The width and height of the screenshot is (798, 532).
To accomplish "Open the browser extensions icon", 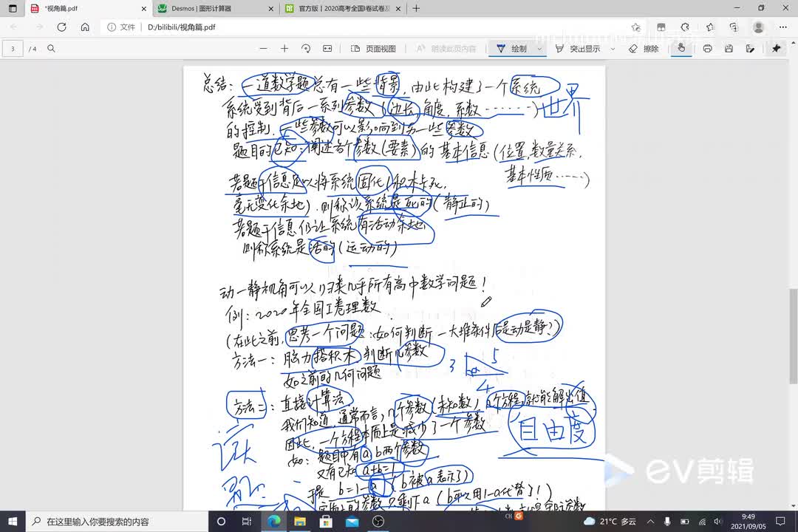I will (x=685, y=27).
